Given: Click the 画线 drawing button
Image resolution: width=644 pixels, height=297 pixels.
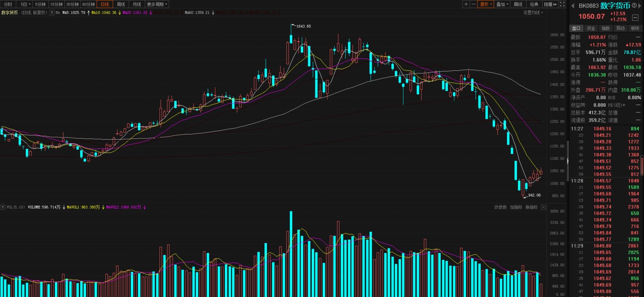Looking at the screenshot, I should click(x=518, y=4).
